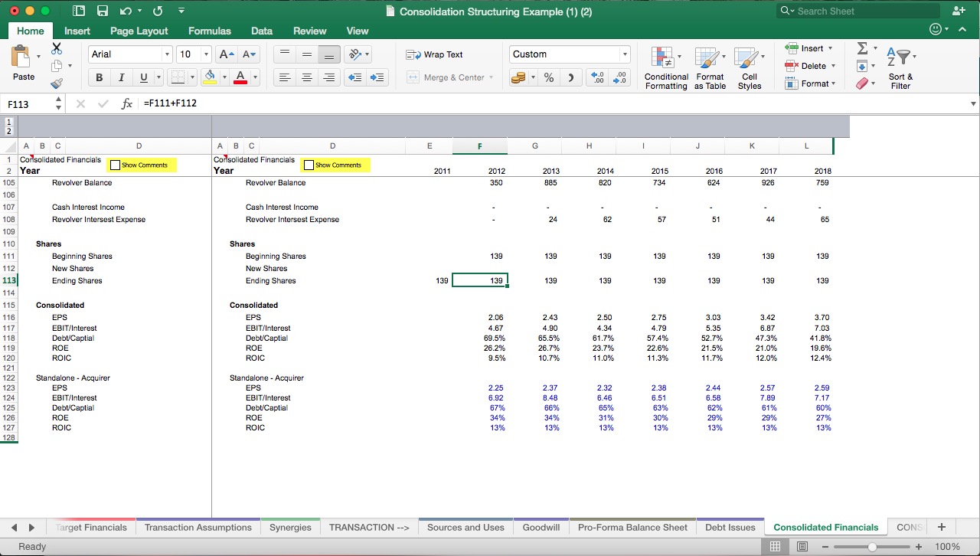Viewport: 980px width, 556px height.
Task: Open the font size dropdown
Action: click(x=192, y=54)
